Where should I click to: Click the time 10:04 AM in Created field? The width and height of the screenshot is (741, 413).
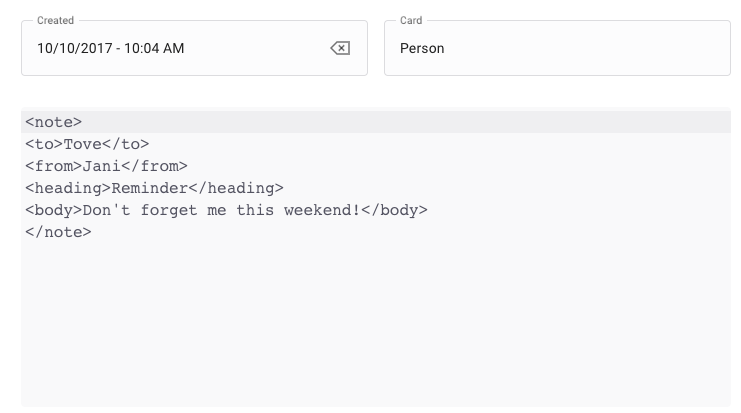pos(154,48)
